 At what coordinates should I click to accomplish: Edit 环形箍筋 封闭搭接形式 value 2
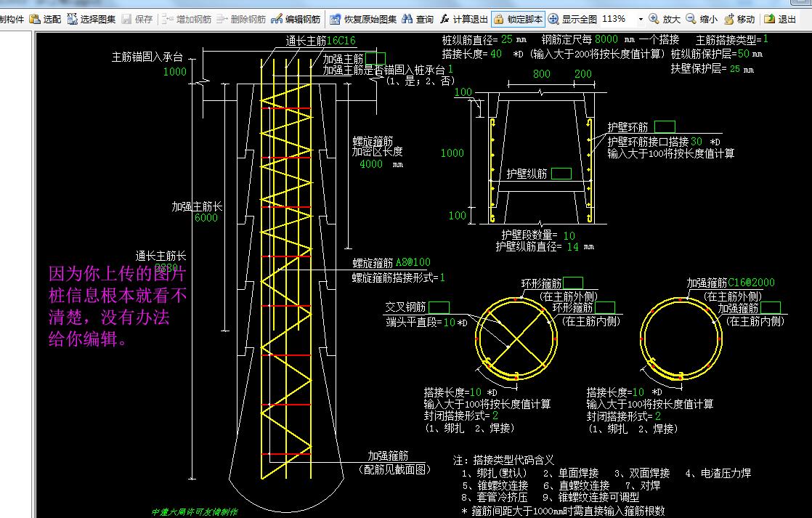495,416
